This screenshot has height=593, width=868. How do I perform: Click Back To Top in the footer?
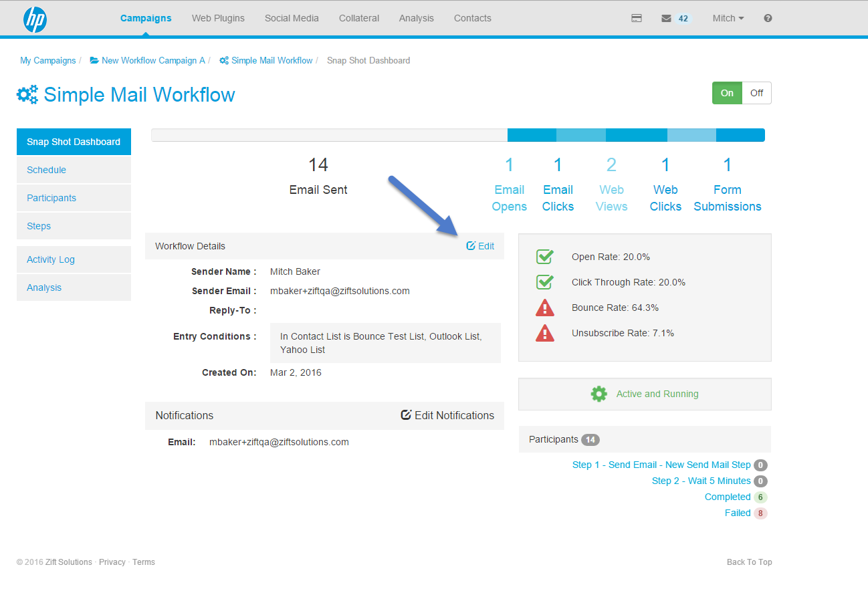click(x=749, y=562)
